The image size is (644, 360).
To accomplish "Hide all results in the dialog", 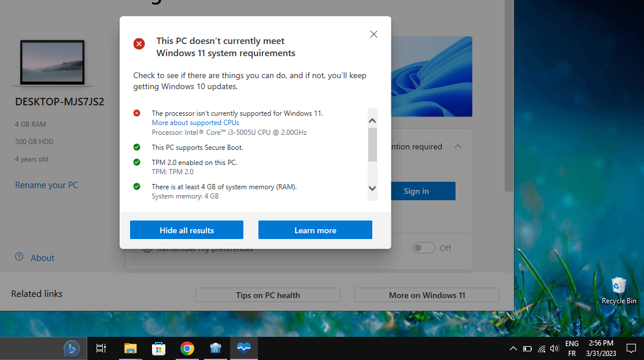I will point(187,230).
